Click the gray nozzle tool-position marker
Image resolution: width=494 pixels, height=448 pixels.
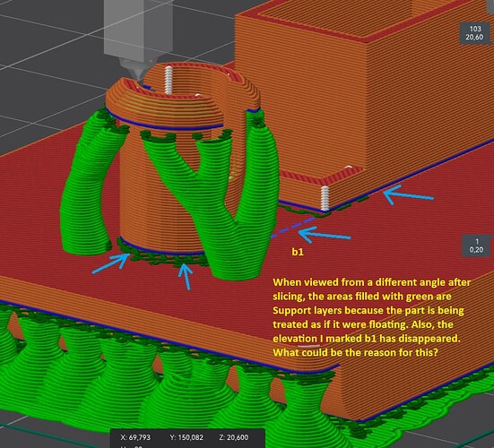click(139, 35)
